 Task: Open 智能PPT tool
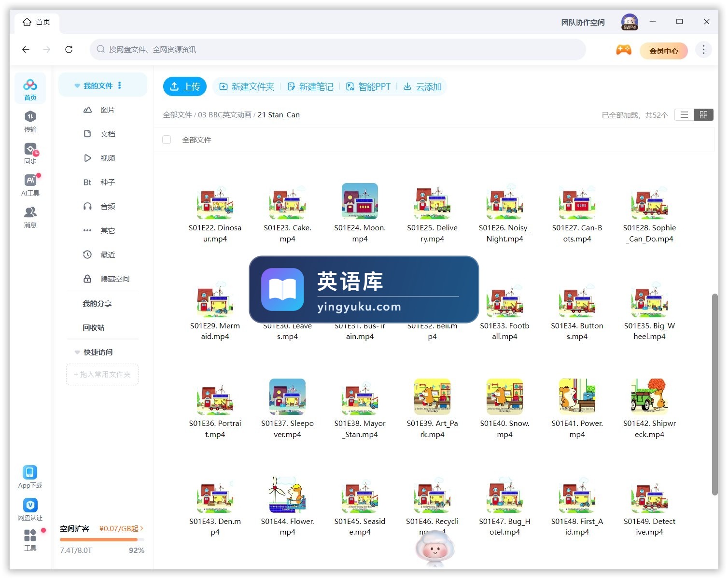pyautogui.click(x=368, y=86)
